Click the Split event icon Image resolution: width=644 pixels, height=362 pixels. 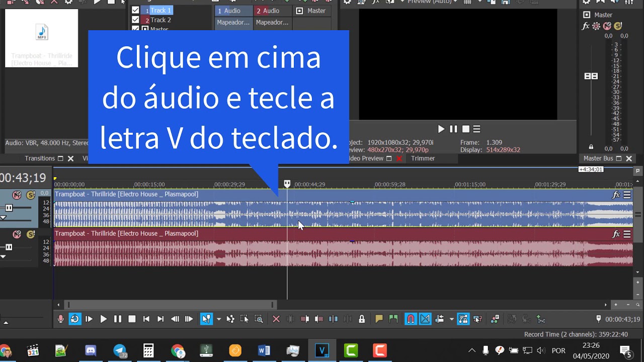[x=333, y=319]
